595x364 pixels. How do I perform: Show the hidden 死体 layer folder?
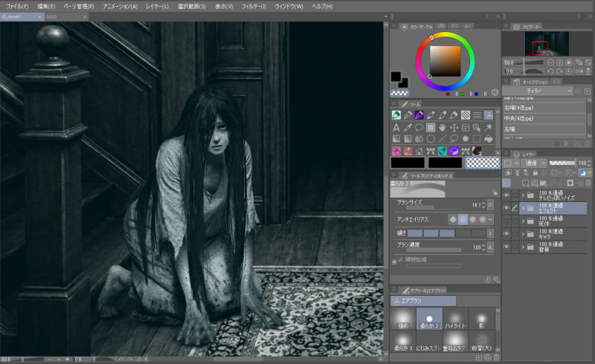pyautogui.click(x=506, y=221)
